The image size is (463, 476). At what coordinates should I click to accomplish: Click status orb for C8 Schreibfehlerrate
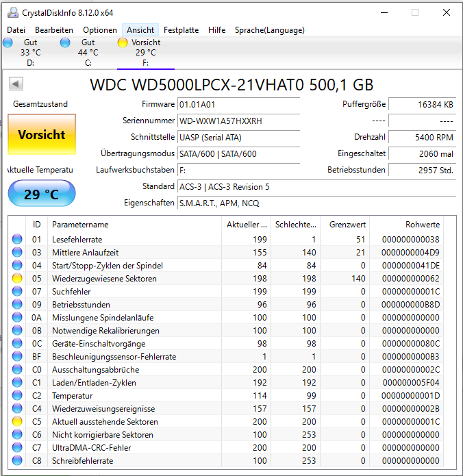(17, 460)
